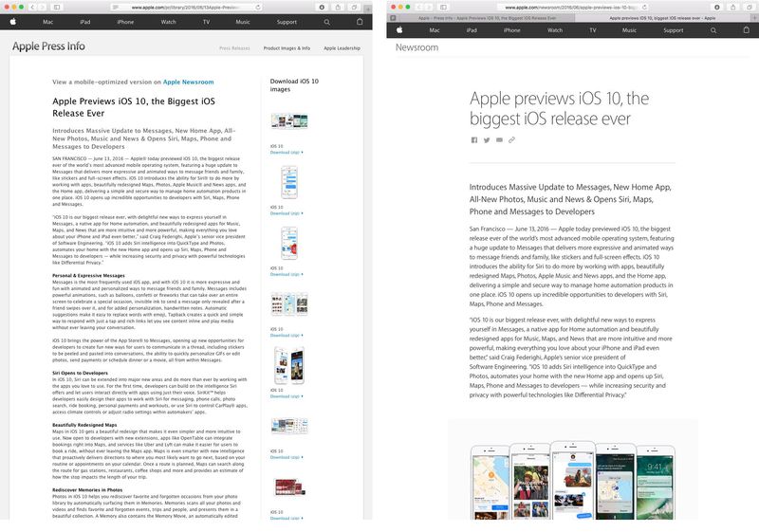Reload page in right Safari window
Screen dimensions: 759x532
point(644,8)
